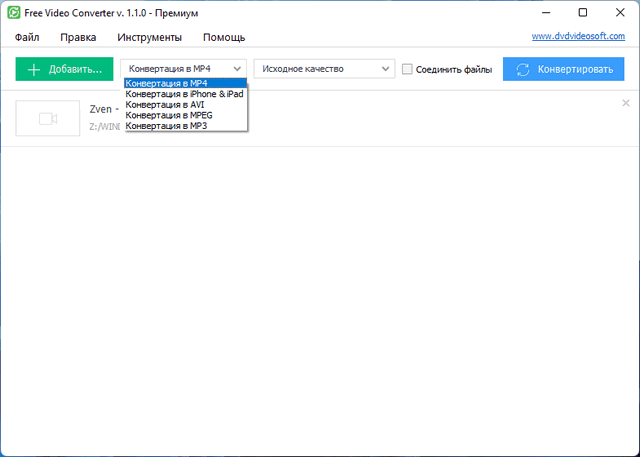Choose Конвертация в iPhone & iPad option
Viewport: 640px width, 457px height.
coord(184,94)
